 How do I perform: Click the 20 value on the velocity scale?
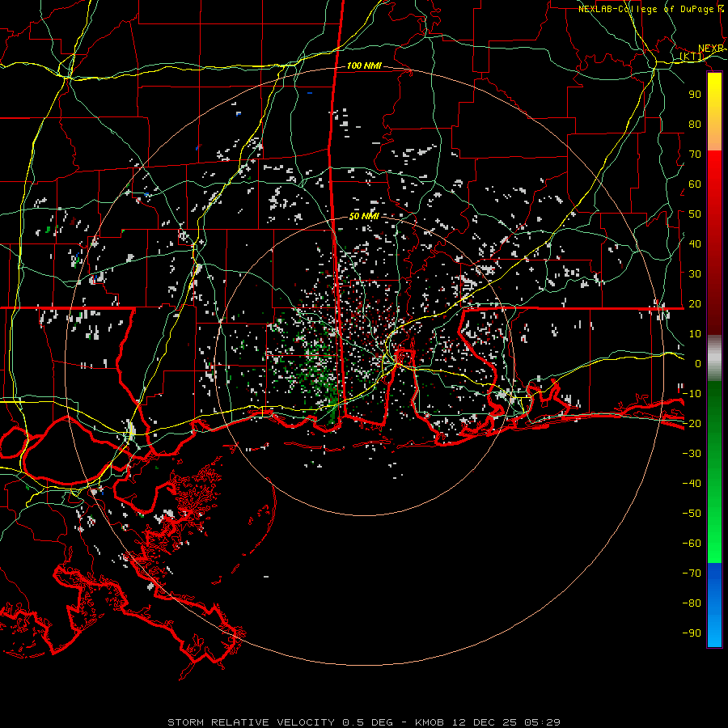[695, 304]
